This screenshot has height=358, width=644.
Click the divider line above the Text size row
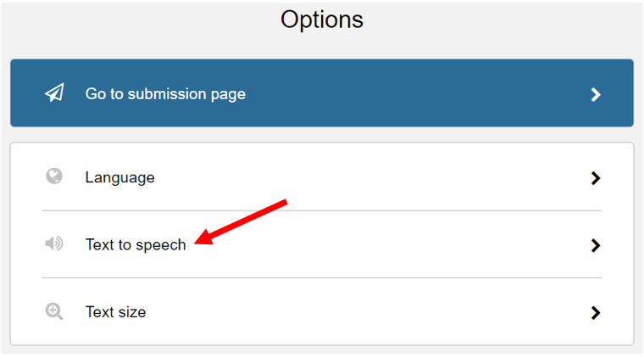pos(322,278)
